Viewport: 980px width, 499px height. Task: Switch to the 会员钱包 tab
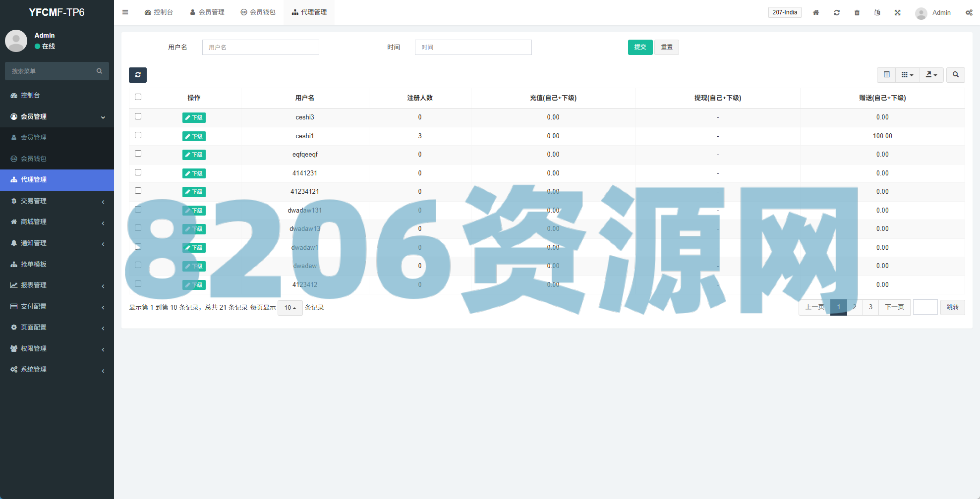(x=258, y=12)
